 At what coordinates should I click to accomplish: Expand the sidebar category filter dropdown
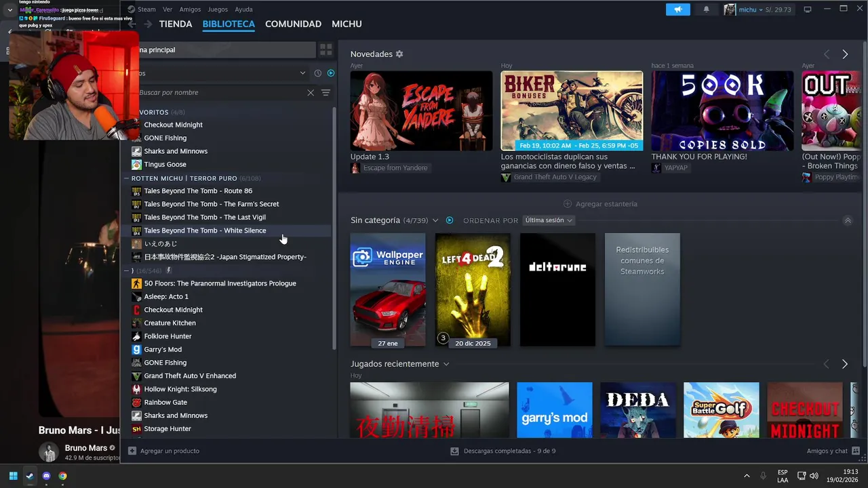coord(302,73)
